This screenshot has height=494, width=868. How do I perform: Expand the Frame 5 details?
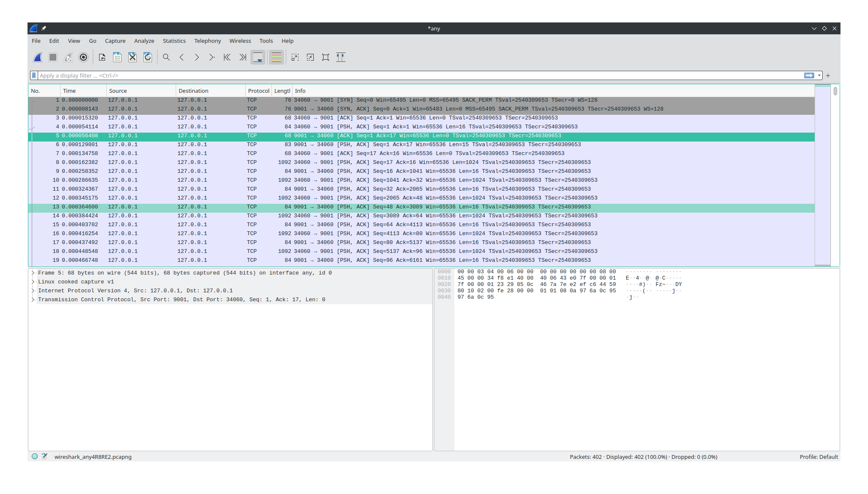click(33, 273)
